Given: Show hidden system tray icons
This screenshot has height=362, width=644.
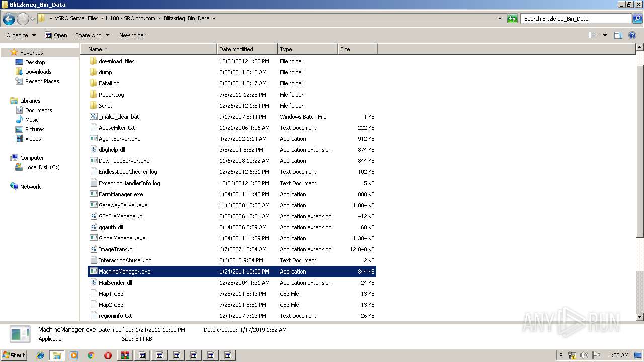Looking at the screenshot, I should (x=561, y=355).
